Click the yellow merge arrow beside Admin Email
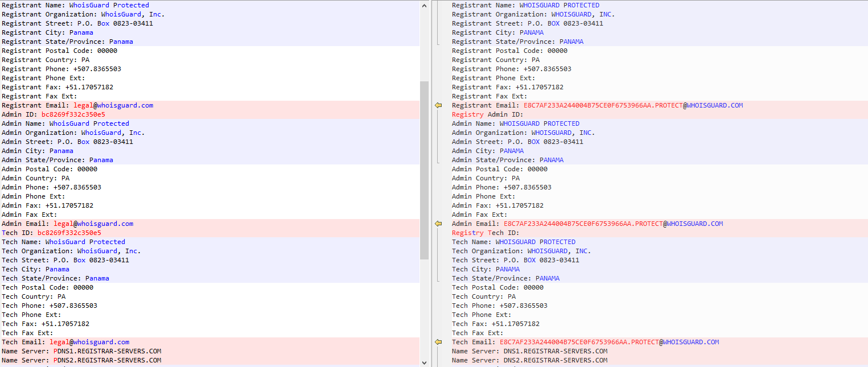Image resolution: width=868 pixels, height=367 pixels. click(438, 224)
